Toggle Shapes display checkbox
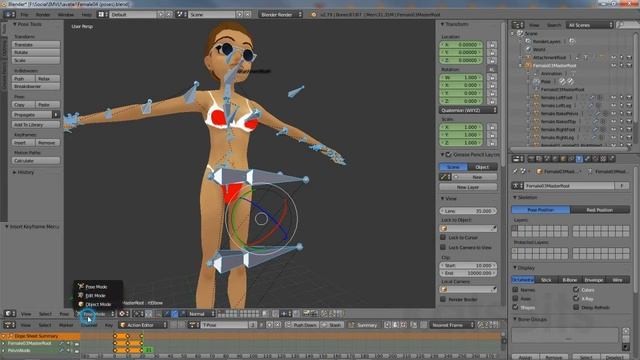Screen dimensions: 640x360 click(516, 307)
